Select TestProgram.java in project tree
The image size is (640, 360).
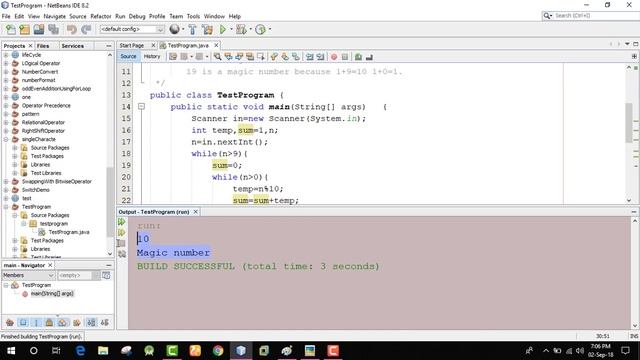[x=69, y=232]
